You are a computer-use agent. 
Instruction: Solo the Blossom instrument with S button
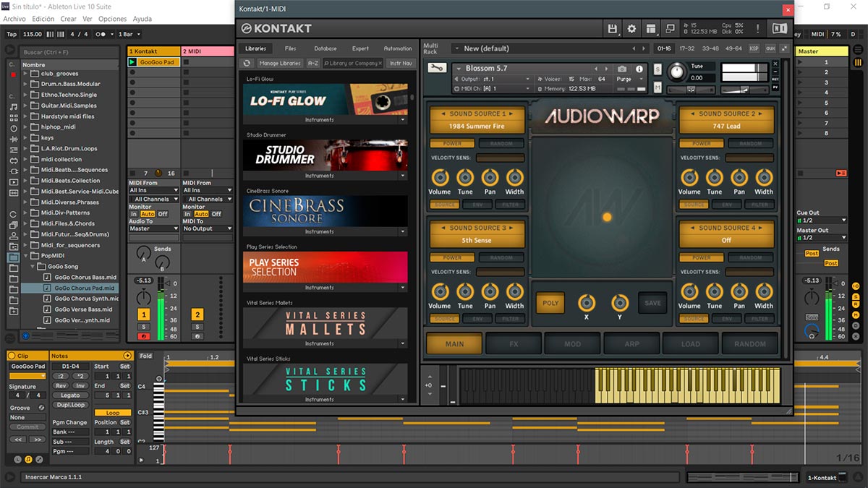[x=658, y=69]
